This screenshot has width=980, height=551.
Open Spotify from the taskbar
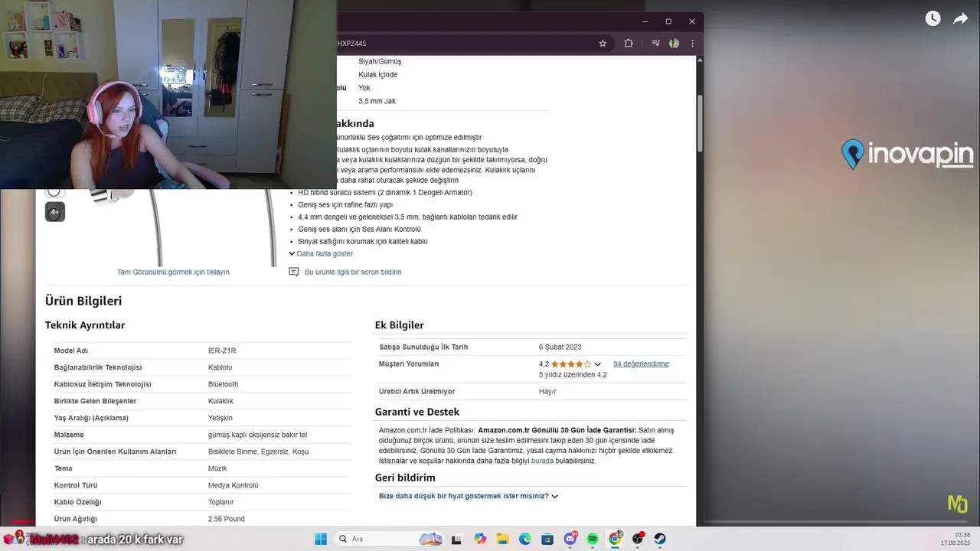(x=593, y=539)
